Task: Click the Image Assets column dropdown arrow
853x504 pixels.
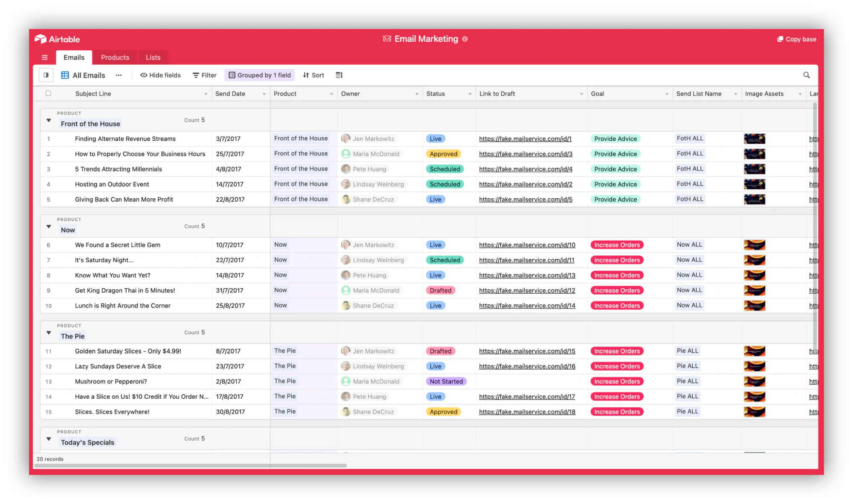Action: pyautogui.click(x=800, y=94)
